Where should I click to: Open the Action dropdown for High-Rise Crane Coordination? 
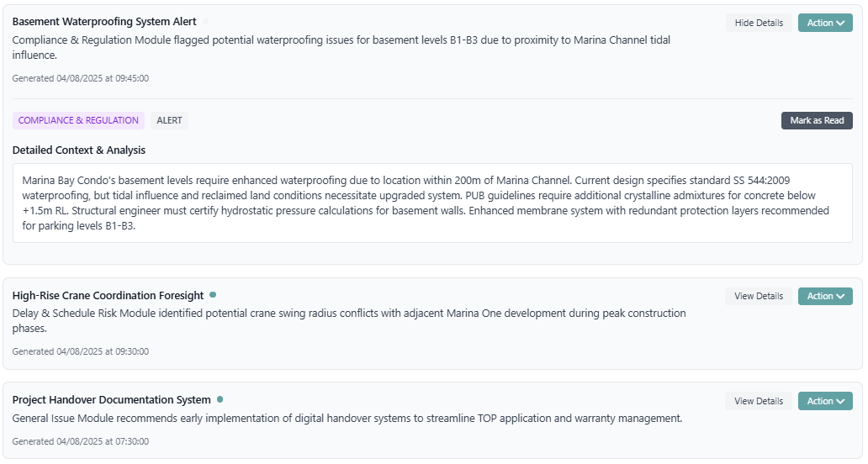(825, 296)
